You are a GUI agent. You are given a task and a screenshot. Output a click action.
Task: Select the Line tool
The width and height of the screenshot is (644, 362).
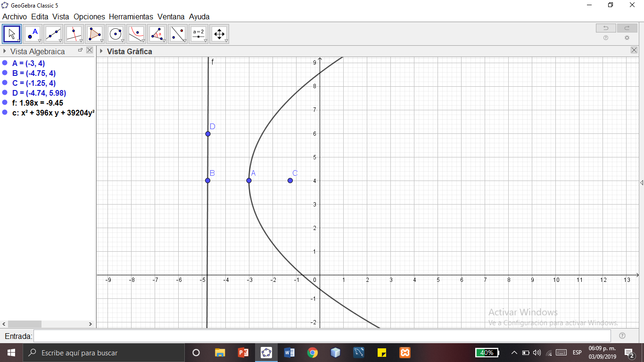click(53, 33)
